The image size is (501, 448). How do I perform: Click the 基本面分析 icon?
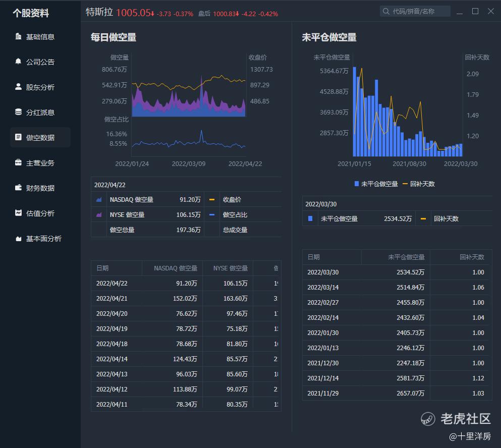click(18, 239)
